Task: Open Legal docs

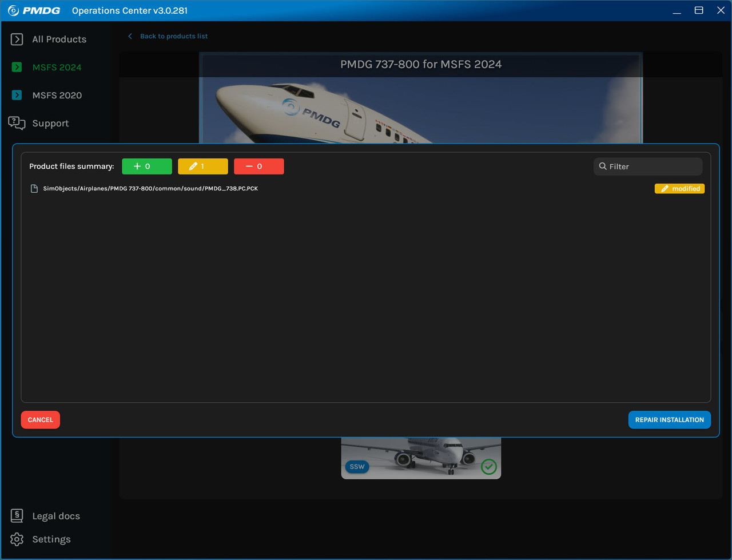Action: point(56,516)
